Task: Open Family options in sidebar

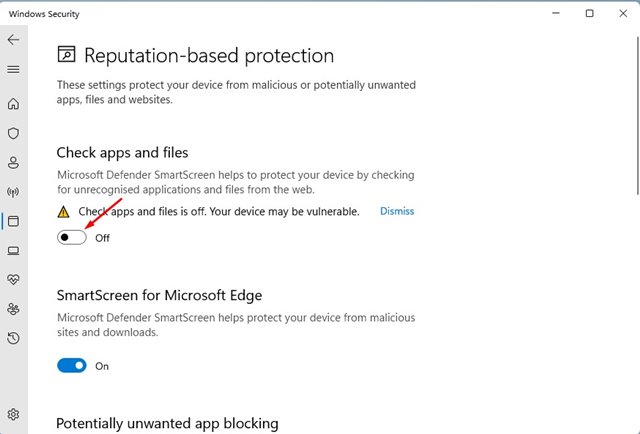Action: tap(13, 309)
